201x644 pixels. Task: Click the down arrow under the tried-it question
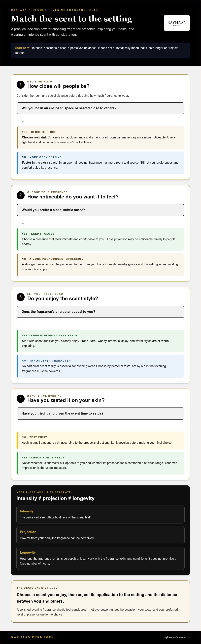point(23,426)
